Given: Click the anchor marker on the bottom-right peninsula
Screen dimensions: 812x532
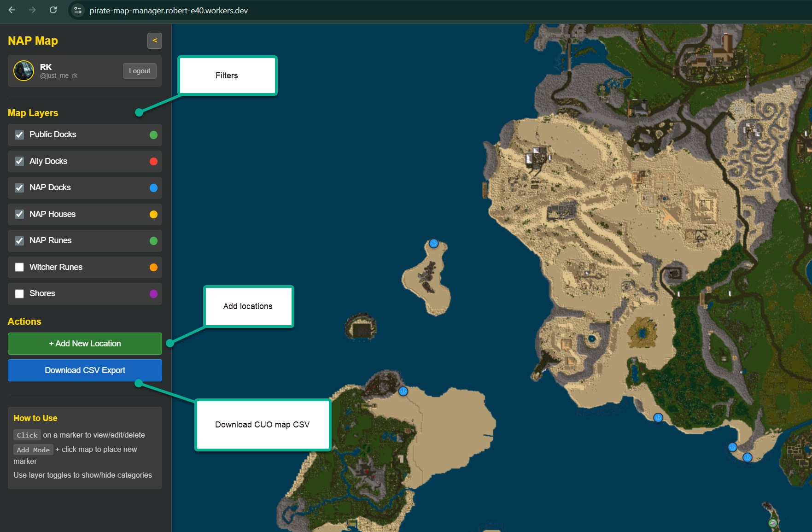Looking at the screenshot, I should click(747, 457).
